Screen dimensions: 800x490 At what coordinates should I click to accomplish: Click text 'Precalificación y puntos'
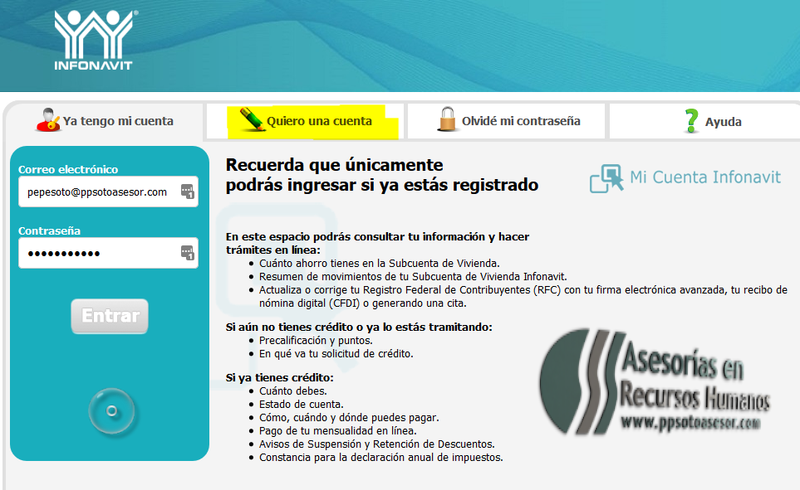coord(315,340)
